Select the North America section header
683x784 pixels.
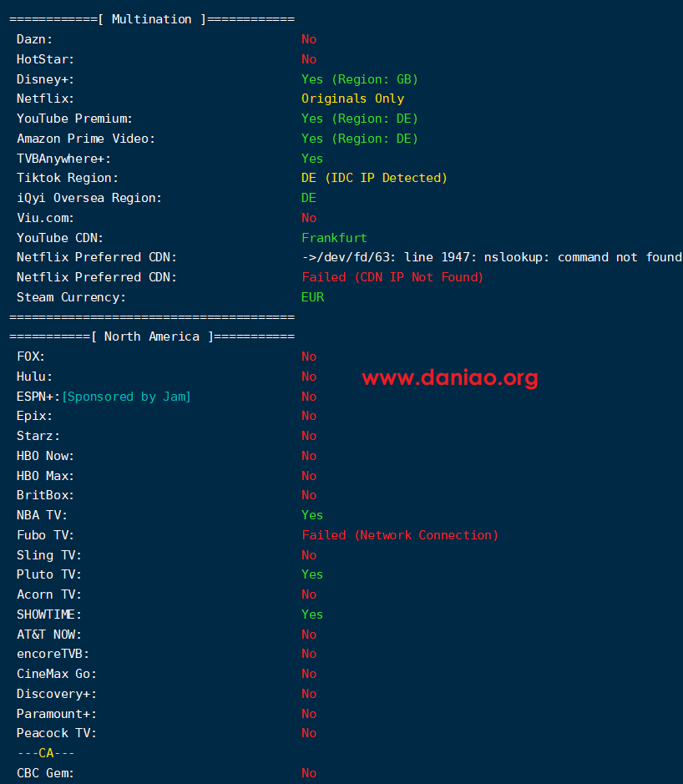tap(152, 336)
